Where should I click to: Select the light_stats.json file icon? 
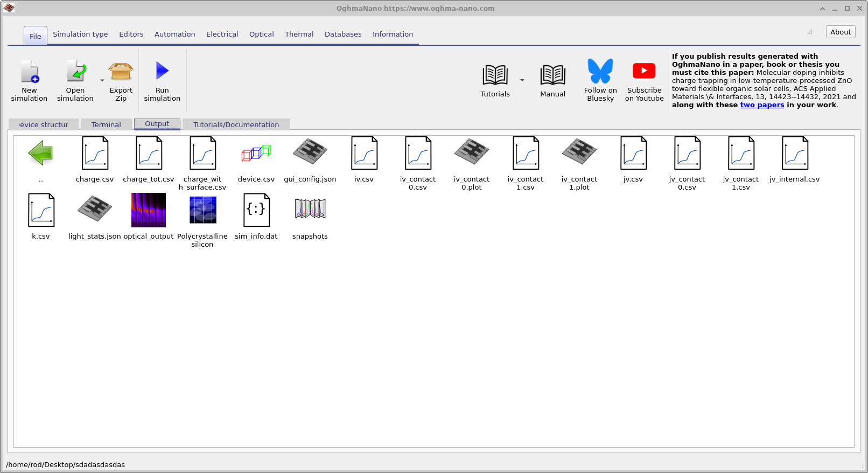[95, 209]
